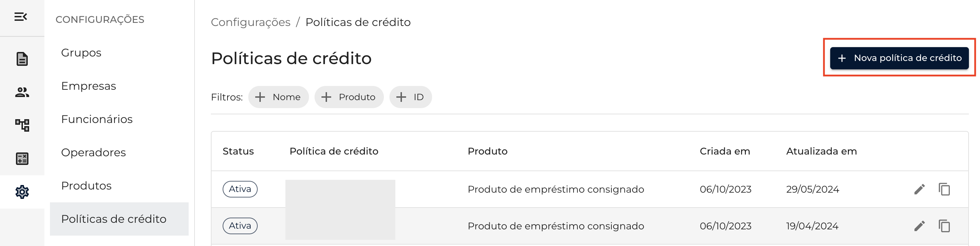The width and height of the screenshot is (980, 246).
Task: Open the people icon in sidebar
Action: (x=22, y=92)
